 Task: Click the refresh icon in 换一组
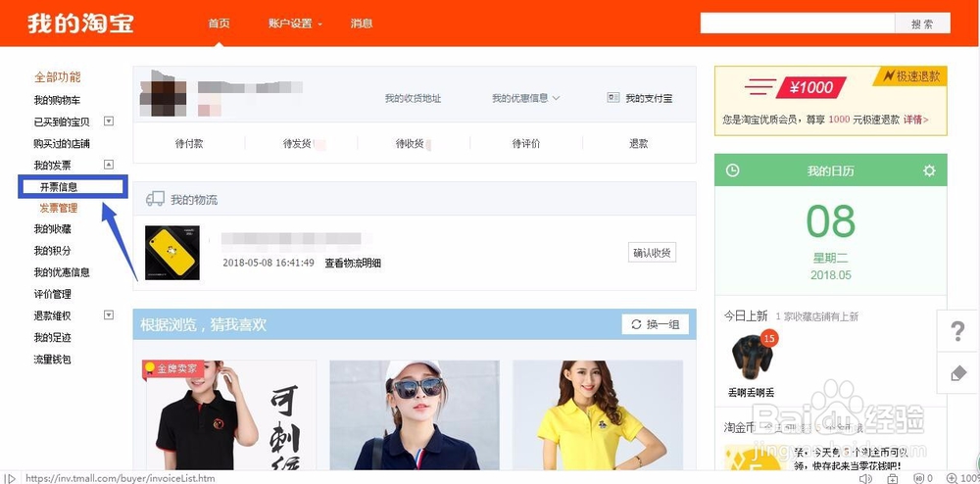[636, 324]
